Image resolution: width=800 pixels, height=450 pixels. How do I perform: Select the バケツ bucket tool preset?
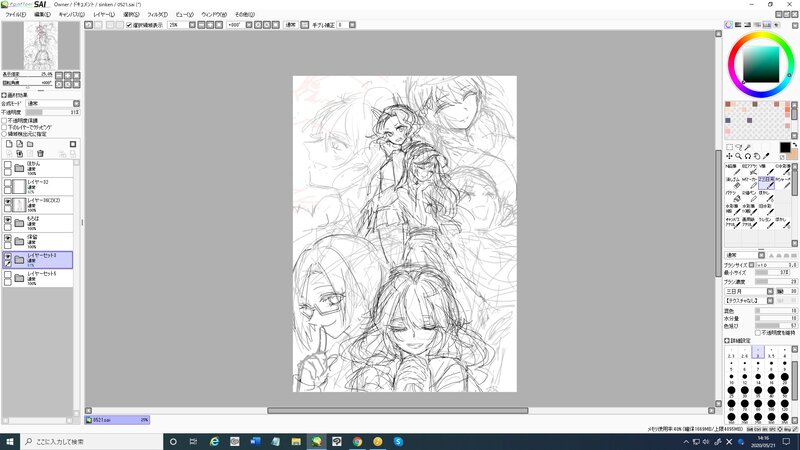click(733, 196)
